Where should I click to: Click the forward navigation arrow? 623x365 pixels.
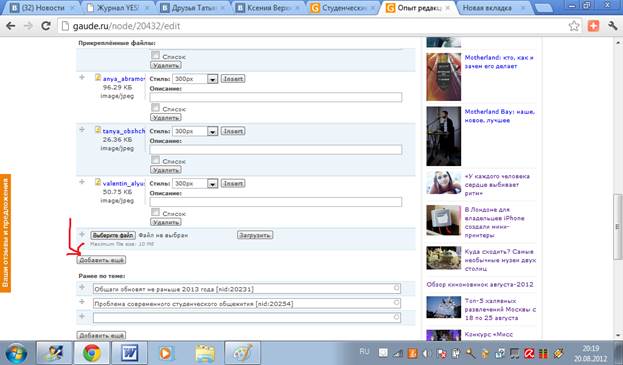pyautogui.click(x=28, y=26)
